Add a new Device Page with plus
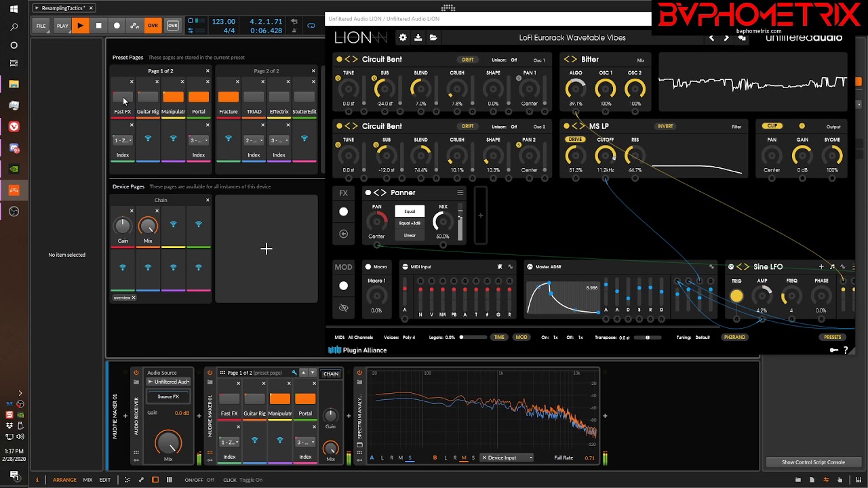Image resolution: width=868 pixels, height=488 pixels. [x=267, y=249]
